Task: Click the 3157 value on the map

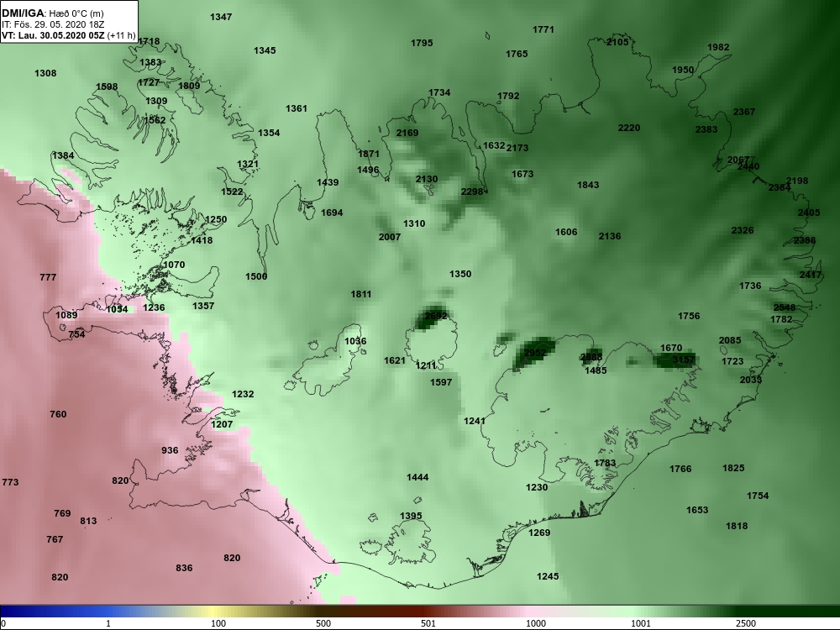Action: click(684, 360)
